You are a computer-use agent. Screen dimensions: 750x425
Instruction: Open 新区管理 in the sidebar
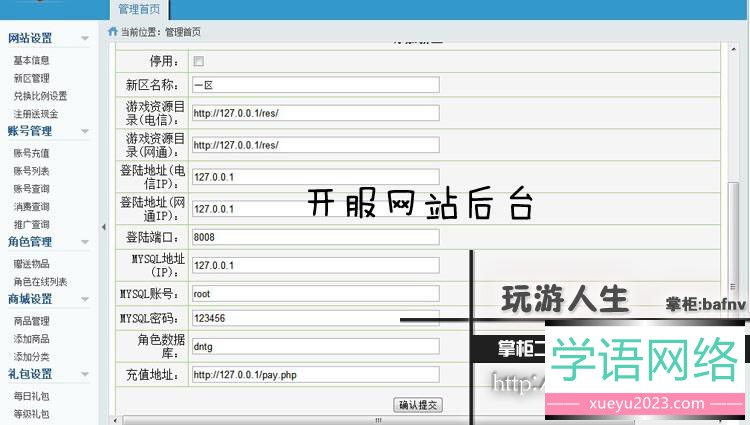pos(31,78)
